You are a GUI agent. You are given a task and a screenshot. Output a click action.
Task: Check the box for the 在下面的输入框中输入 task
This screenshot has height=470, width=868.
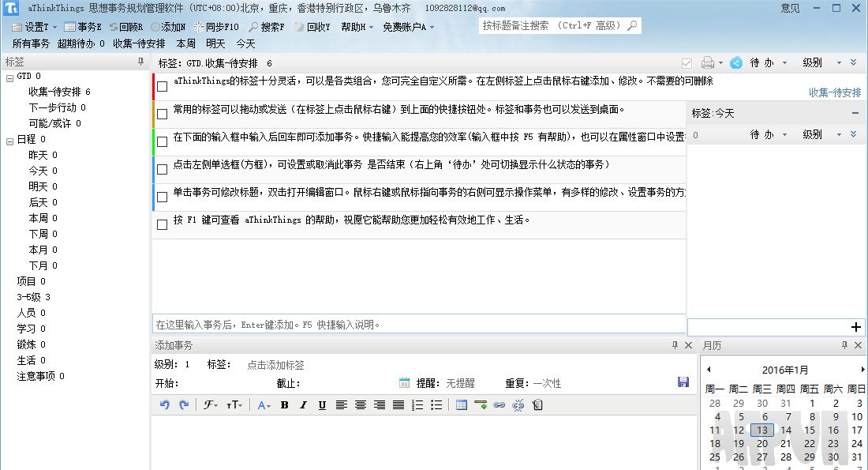163,142
